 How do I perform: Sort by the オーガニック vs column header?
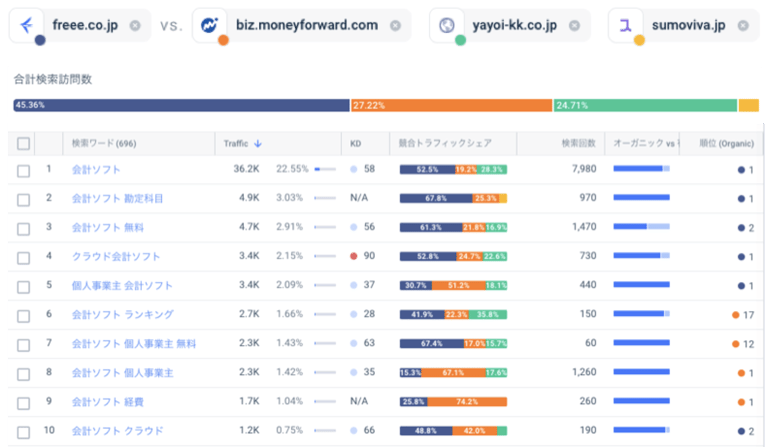point(646,143)
